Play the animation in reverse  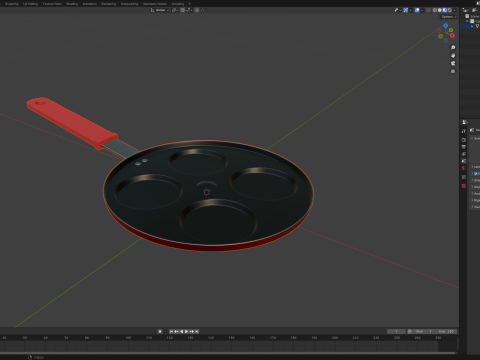pos(182,331)
